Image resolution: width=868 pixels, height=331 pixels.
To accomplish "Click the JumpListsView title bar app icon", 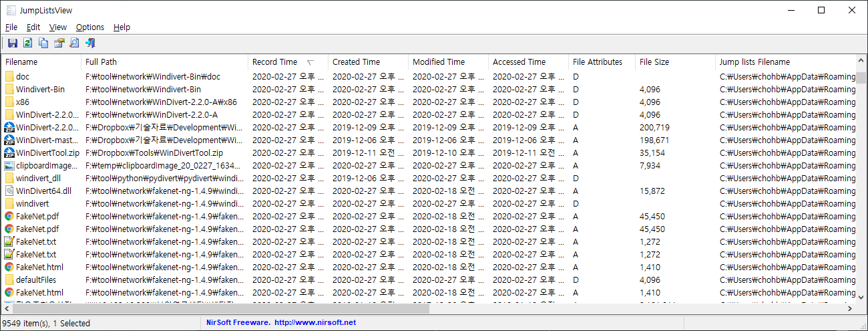I will click(11, 10).
